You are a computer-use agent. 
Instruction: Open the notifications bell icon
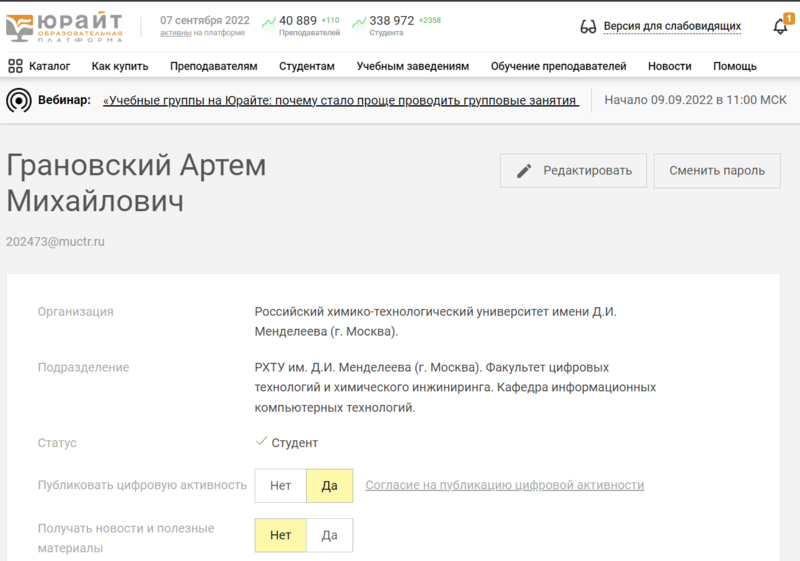coord(780,26)
